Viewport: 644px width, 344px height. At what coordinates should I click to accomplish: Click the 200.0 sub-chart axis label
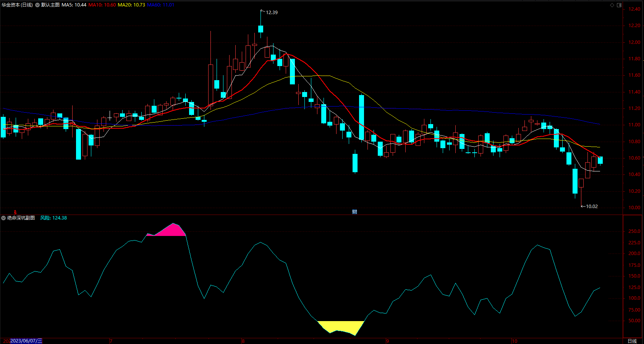click(x=634, y=254)
